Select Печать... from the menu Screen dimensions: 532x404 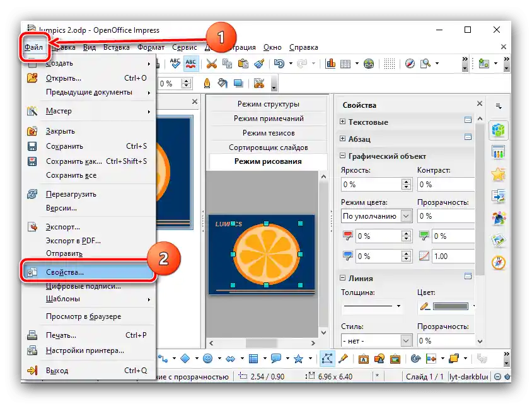point(88,335)
